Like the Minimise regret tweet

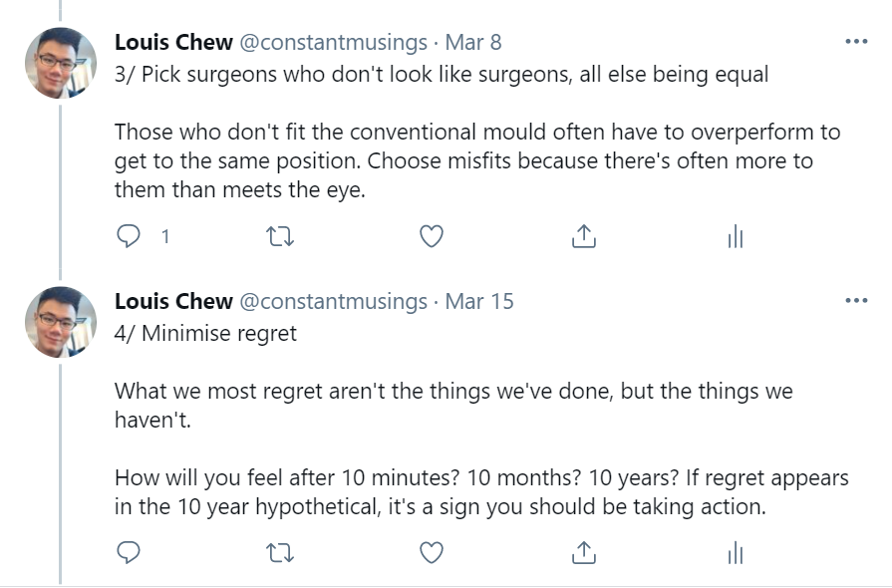pyautogui.click(x=431, y=552)
